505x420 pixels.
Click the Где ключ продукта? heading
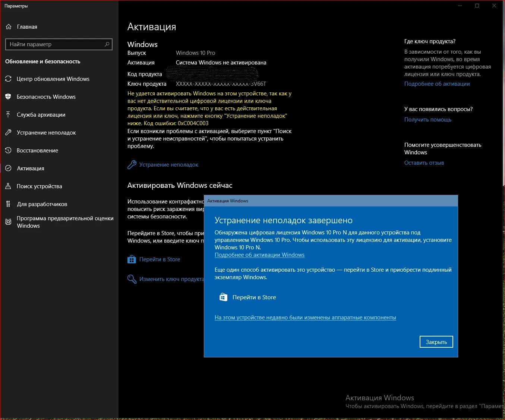(430, 41)
